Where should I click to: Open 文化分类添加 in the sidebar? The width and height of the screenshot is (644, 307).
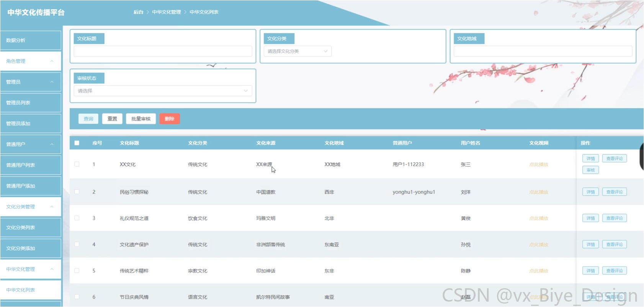click(x=31, y=248)
